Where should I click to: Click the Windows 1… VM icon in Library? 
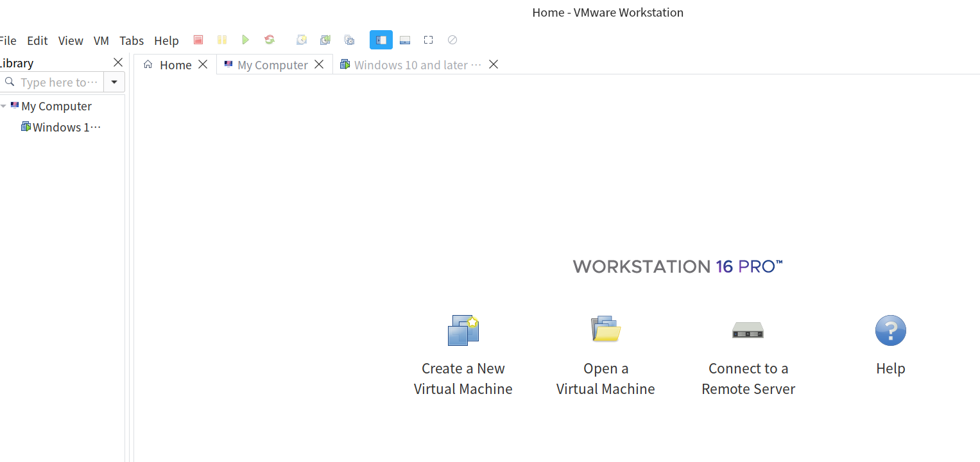[x=26, y=127]
